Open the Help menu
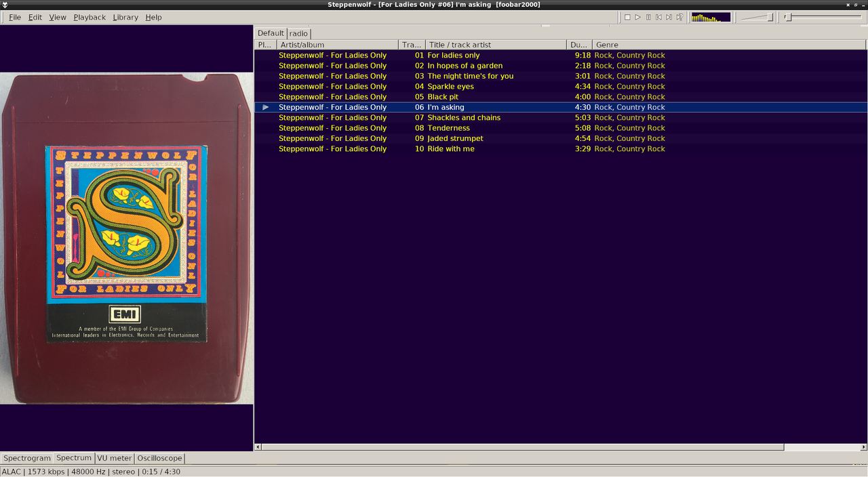Screen dimensions: 868x477 pos(154,17)
